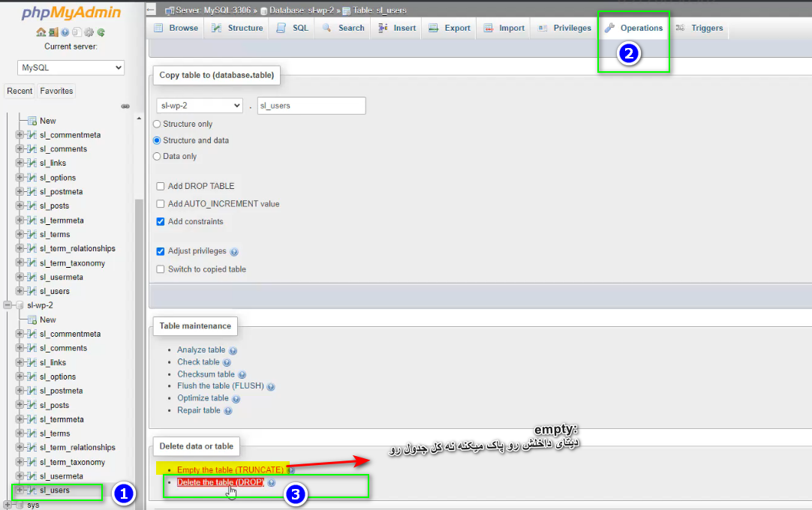Switch to the Browse tab
The width and height of the screenshot is (812, 510).
[176, 28]
